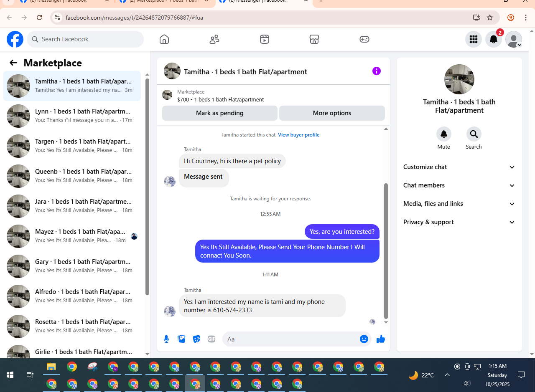This screenshot has width=535, height=392.
Task: Open Chrome profile icon
Action: (511, 18)
